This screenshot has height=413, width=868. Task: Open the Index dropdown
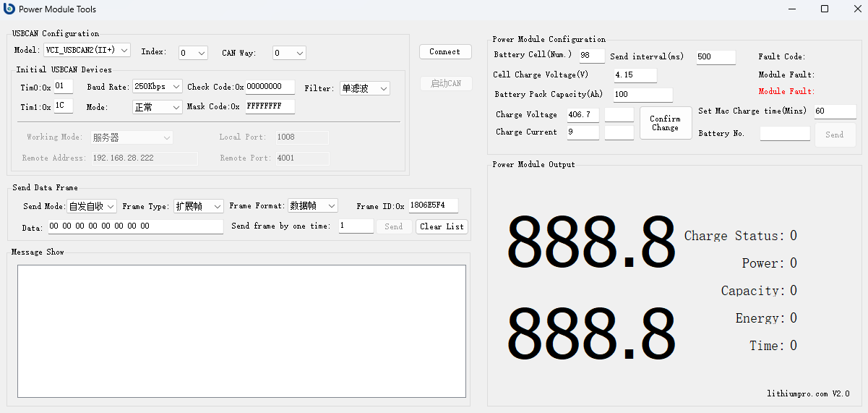(193, 53)
